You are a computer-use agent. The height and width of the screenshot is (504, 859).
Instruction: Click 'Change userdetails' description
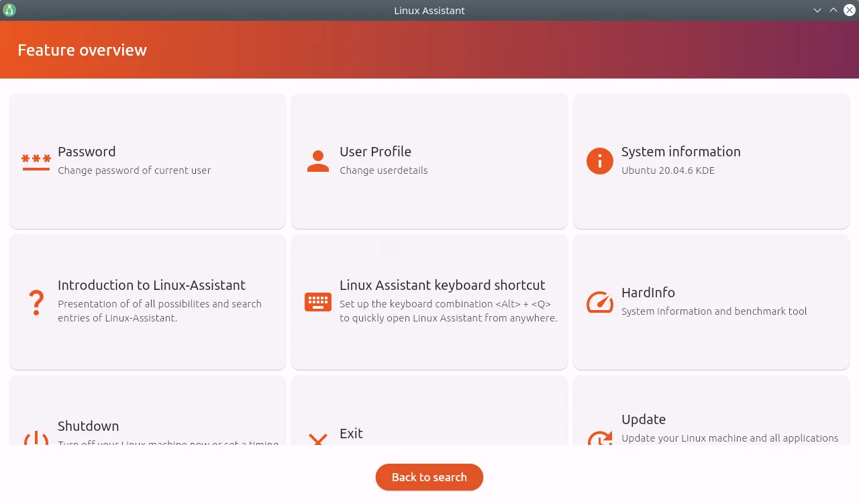click(x=383, y=170)
